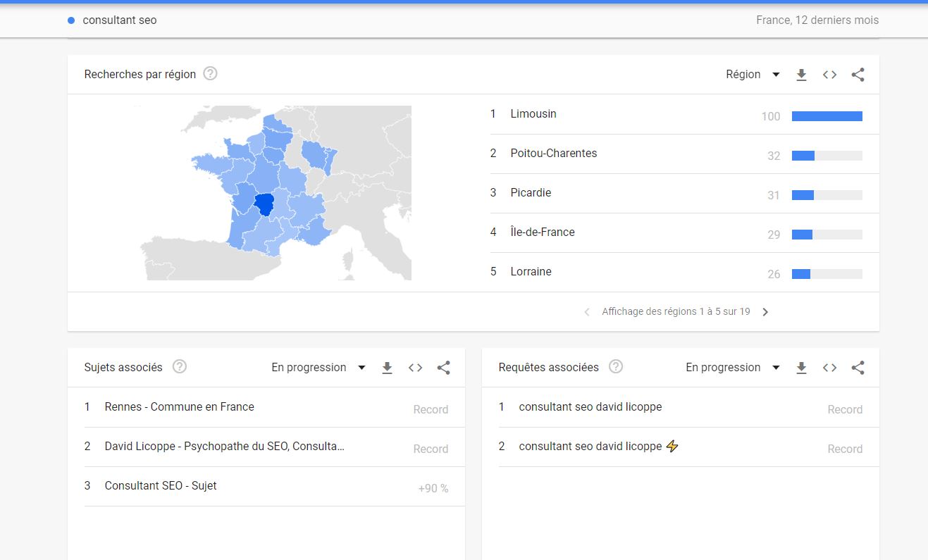The width and height of the screenshot is (928, 560).
Task: Click the Requêtes associées title
Action: tap(549, 367)
